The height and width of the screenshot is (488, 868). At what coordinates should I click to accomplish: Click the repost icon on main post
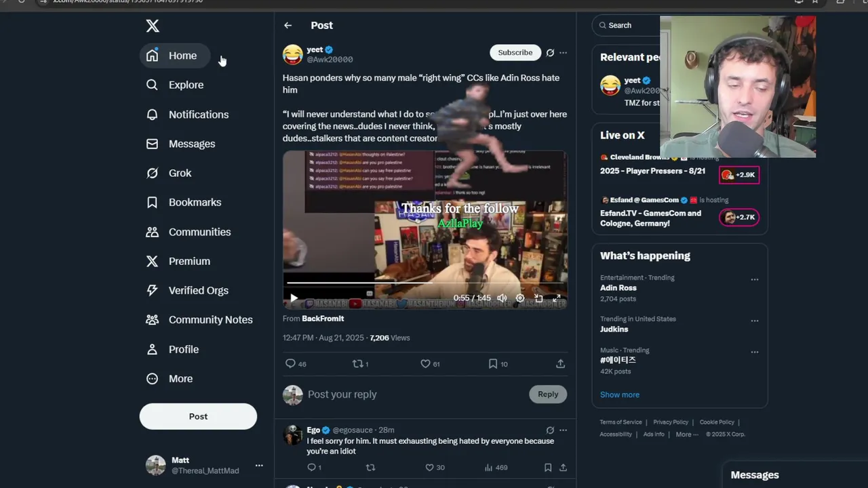[357, 364]
